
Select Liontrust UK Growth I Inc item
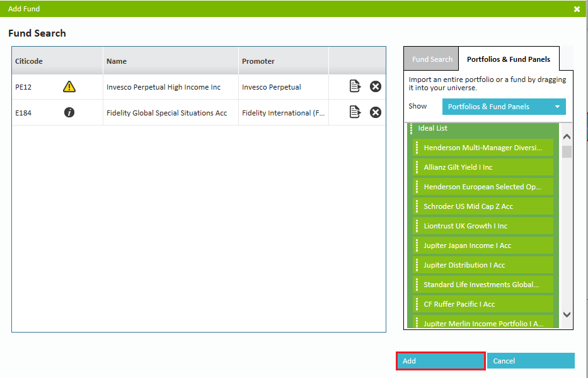[483, 225]
